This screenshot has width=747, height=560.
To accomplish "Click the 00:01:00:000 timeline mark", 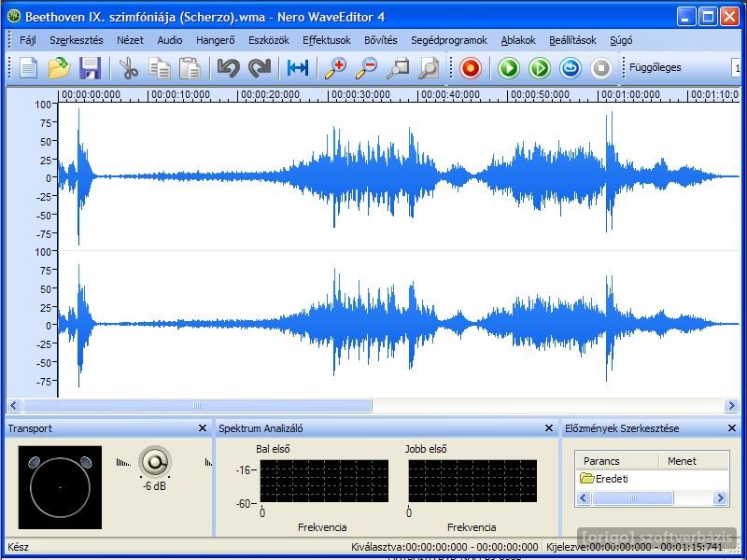I will pos(629,94).
